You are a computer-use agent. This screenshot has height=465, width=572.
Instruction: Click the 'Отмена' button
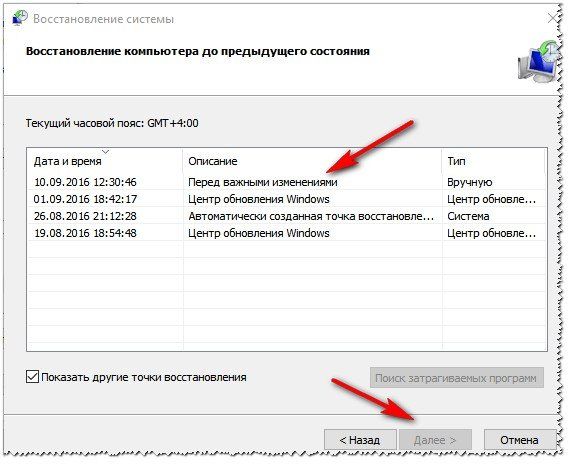(x=519, y=440)
